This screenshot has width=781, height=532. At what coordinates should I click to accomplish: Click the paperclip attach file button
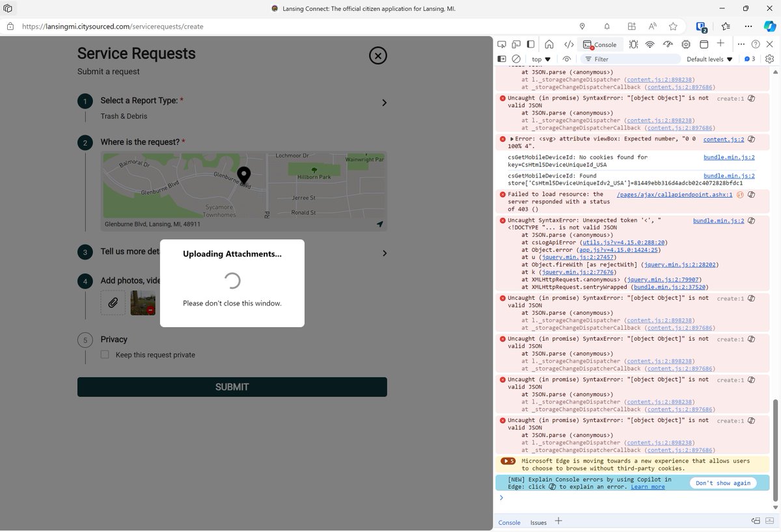113,302
